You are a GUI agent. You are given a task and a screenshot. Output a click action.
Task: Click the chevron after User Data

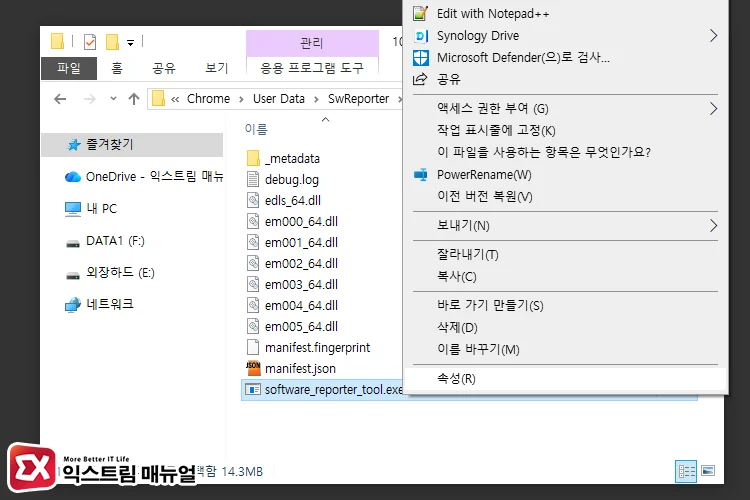tap(316, 99)
